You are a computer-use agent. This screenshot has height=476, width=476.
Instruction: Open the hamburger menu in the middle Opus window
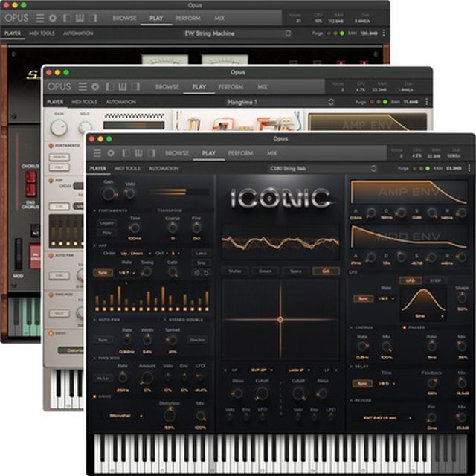pyautogui.click(x=83, y=87)
